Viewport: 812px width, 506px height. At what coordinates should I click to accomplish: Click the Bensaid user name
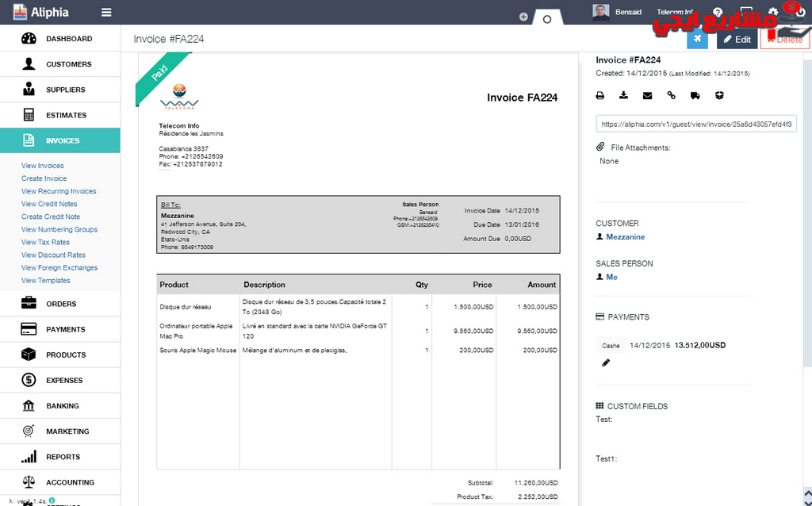click(x=628, y=12)
